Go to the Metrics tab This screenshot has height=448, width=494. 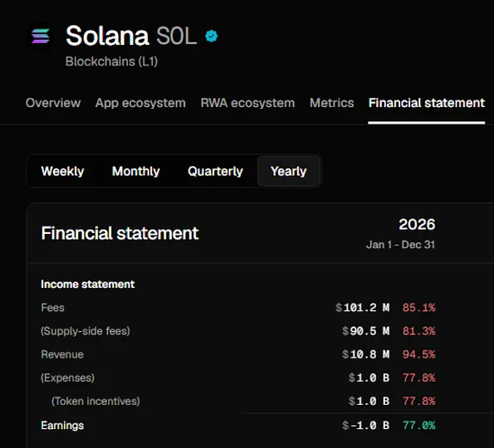332,103
